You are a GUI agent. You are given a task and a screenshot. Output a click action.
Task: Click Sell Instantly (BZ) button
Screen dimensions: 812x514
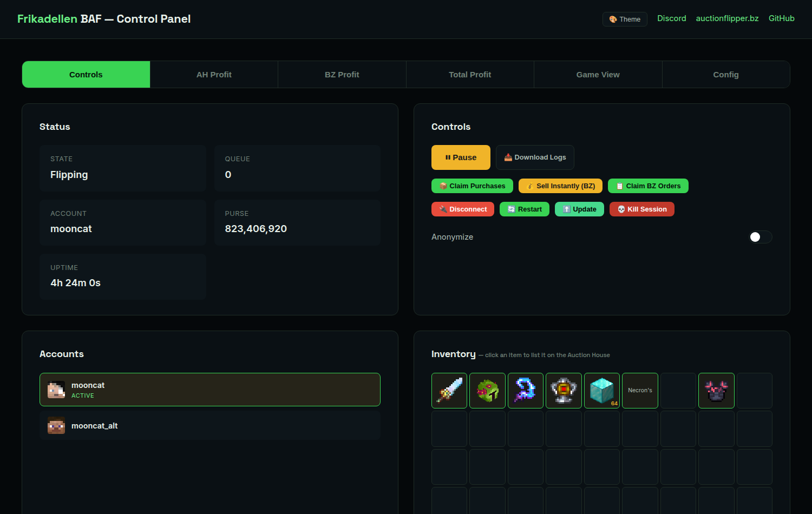click(x=560, y=186)
